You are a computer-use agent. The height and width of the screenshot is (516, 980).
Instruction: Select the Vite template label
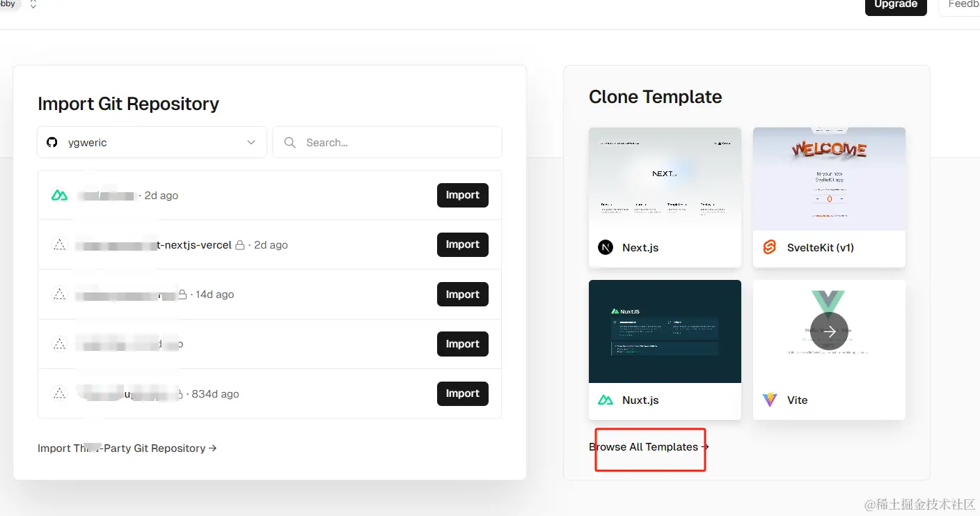tap(798, 400)
